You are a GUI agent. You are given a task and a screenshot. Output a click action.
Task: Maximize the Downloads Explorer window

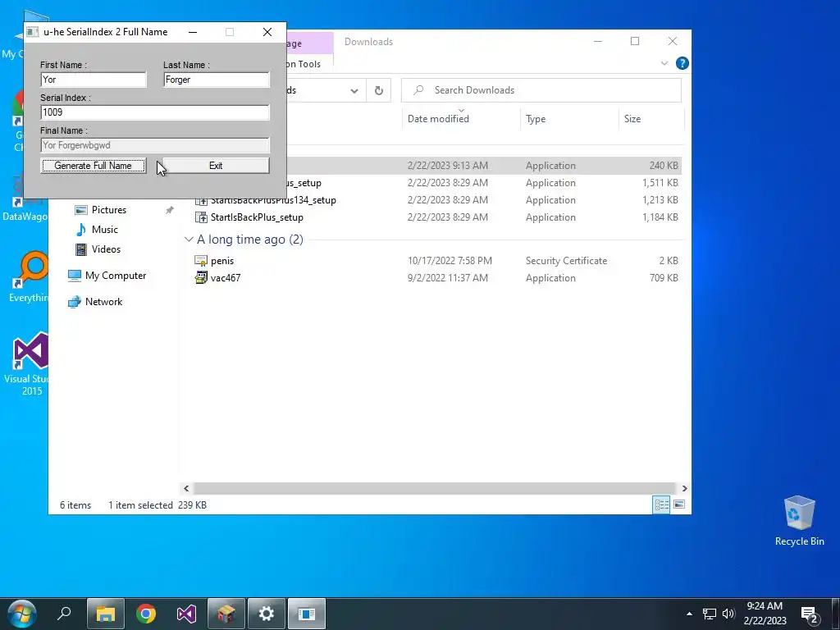[x=635, y=41]
